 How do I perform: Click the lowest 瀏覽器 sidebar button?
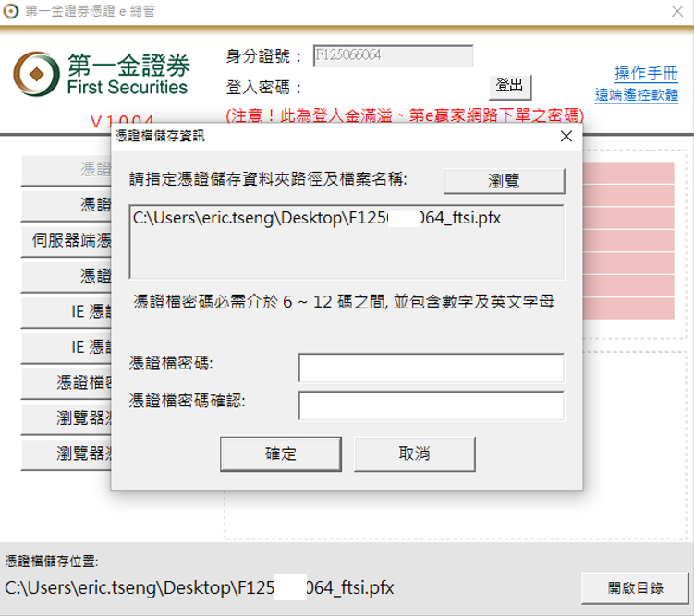pyautogui.click(x=67, y=453)
